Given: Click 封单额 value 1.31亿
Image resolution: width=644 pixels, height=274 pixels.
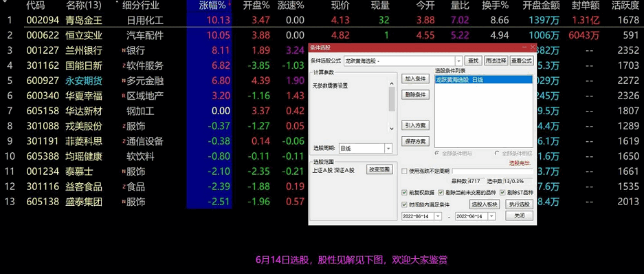Looking at the screenshot, I should 586,20.
